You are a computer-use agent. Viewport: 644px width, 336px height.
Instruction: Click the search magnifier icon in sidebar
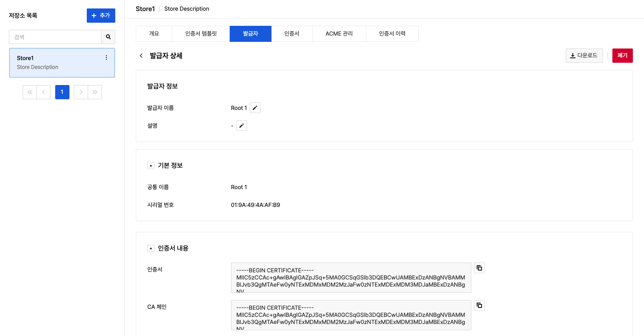108,37
